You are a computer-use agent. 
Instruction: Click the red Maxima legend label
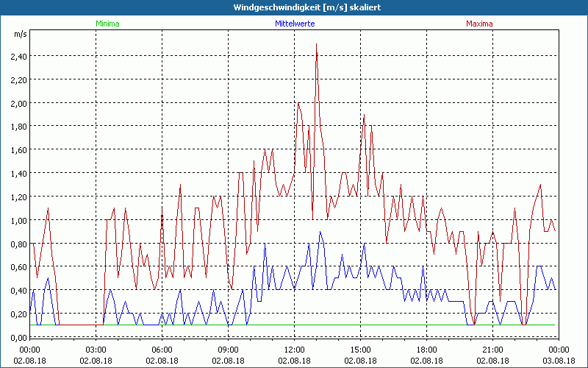click(x=479, y=24)
